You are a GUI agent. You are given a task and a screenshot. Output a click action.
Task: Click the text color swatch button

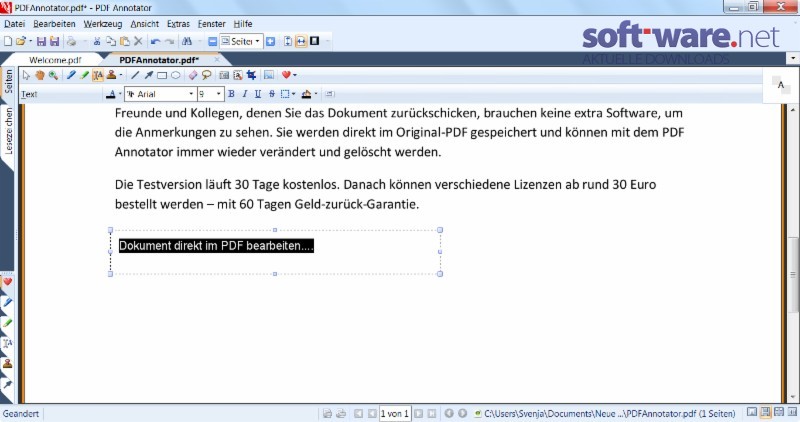click(111, 94)
